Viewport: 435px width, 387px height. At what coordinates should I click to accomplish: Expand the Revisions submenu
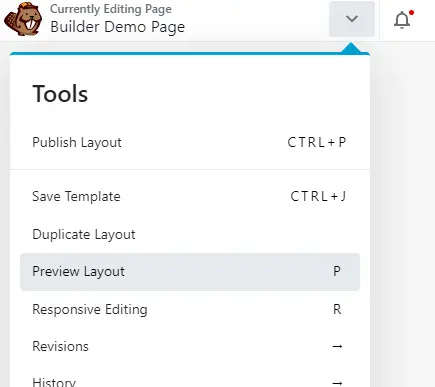click(x=190, y=347)
